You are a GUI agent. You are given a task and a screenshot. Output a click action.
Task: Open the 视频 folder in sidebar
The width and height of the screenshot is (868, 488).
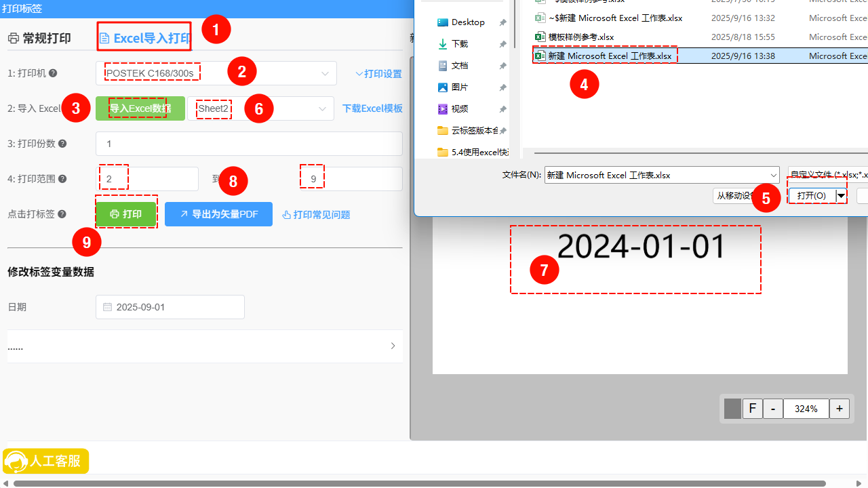point(460,109)
